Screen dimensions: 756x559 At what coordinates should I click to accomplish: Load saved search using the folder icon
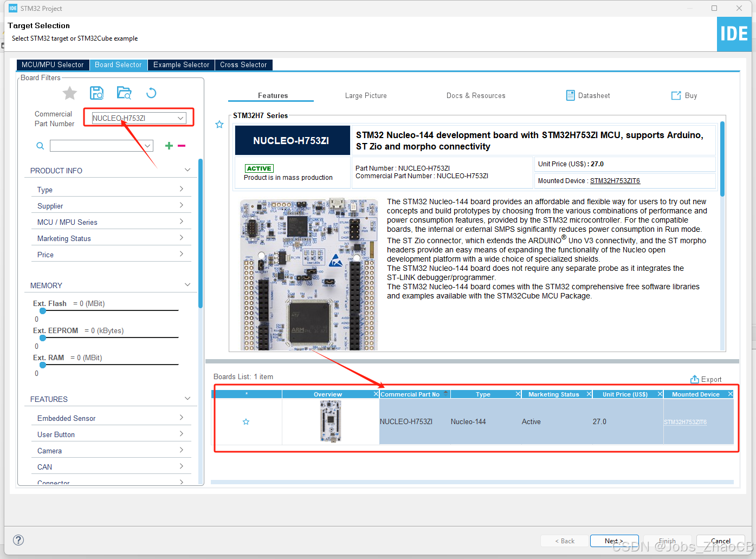[124, 93]
